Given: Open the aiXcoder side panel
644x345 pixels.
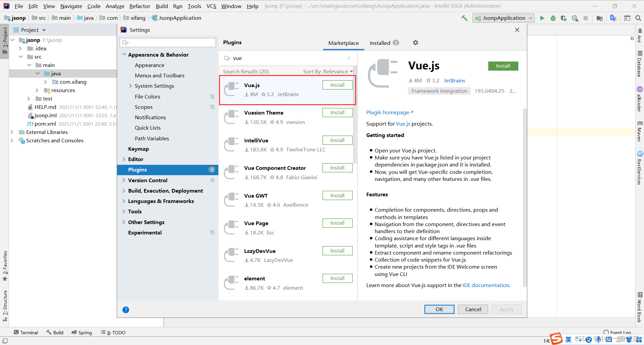Looking at the screenshot, I should 640,99.
